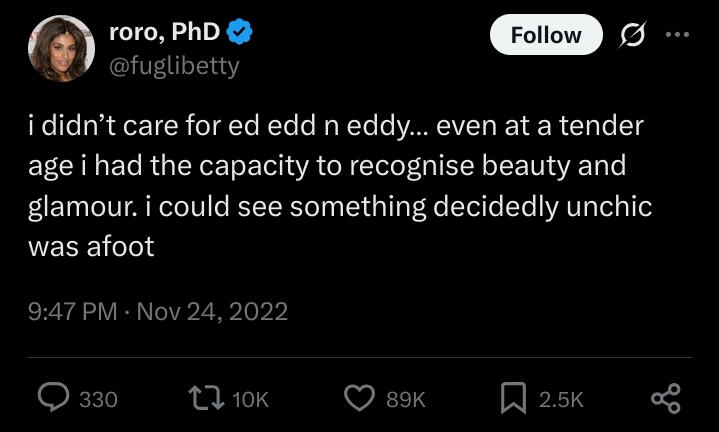Click the display name "roro, PhD"
Screen dimensions: 719x432
tap(164, 32)
